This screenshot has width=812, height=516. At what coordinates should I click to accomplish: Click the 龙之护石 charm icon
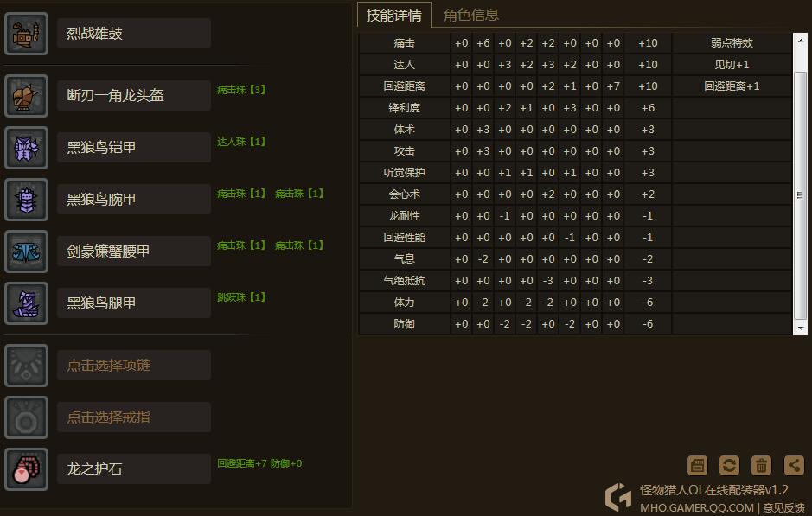pyautogui.click(x=27, y=469)
